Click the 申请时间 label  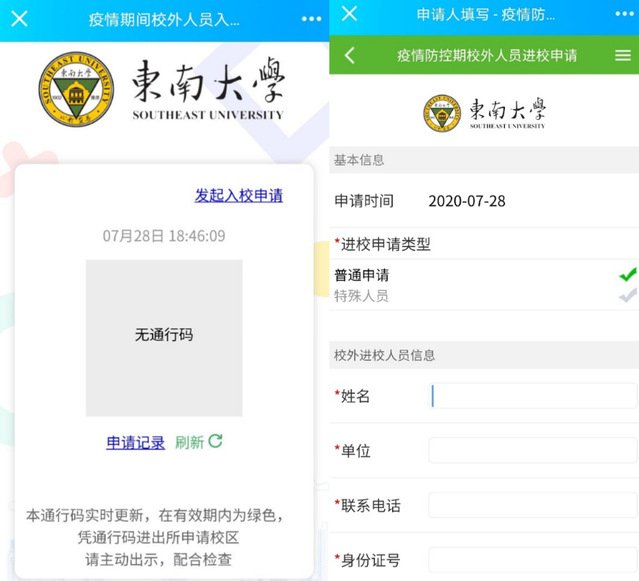pos(364,201)
